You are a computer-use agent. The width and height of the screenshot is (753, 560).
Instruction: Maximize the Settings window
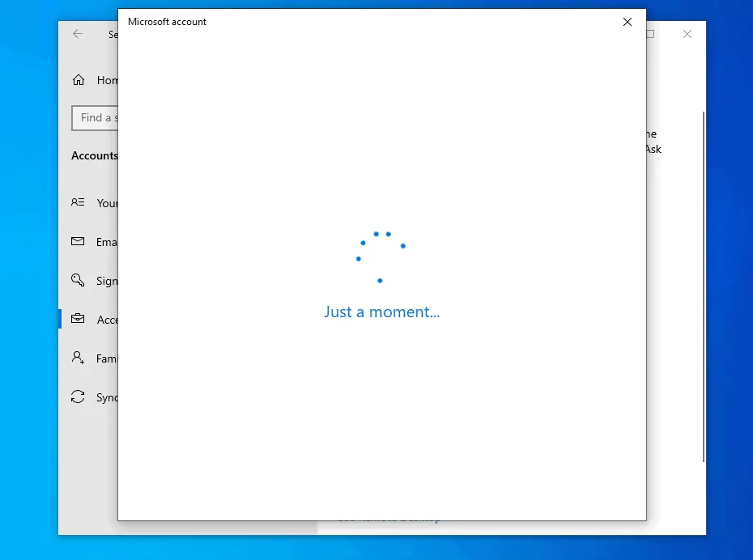(x=651, y=34)
